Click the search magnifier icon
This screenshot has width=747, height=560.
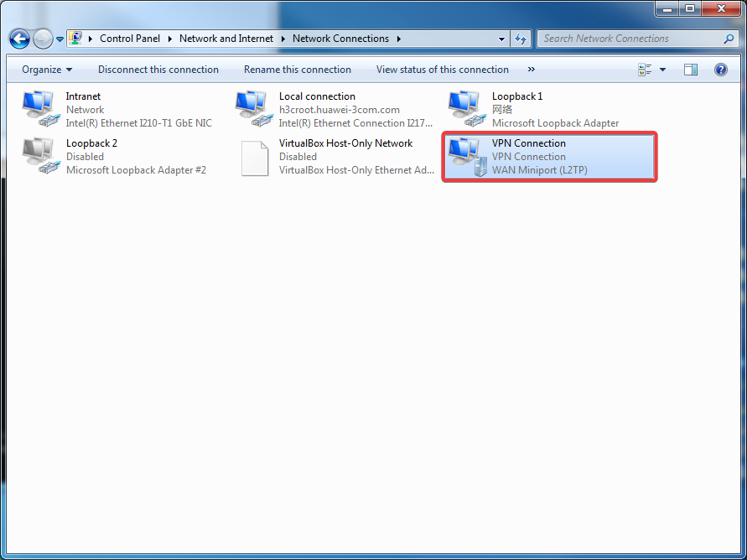point(729,39)
